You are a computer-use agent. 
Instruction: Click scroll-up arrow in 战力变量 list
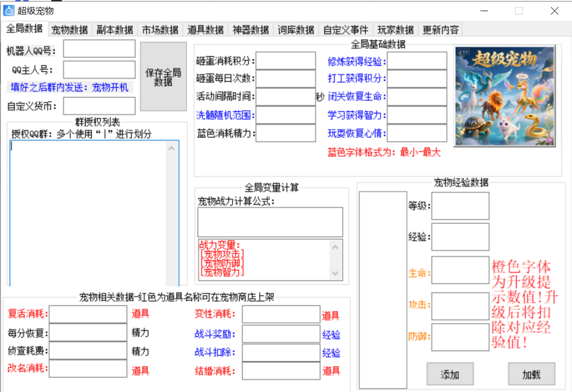pyautogui.click(x=335, y=247)
